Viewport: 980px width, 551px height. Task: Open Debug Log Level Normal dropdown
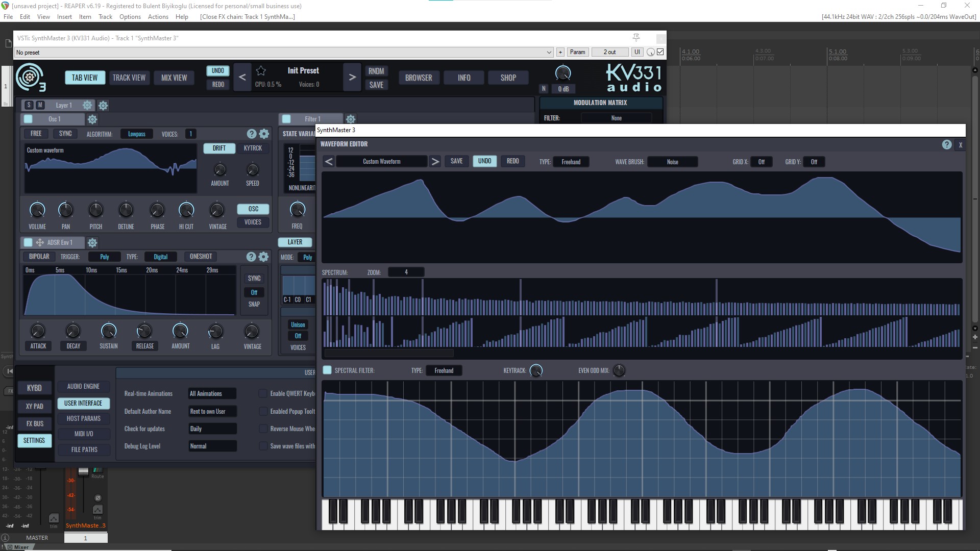click(x=212, y=446)
